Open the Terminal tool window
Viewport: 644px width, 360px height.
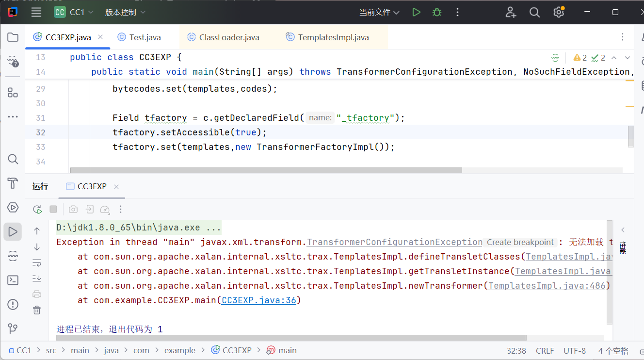point(13,280)
